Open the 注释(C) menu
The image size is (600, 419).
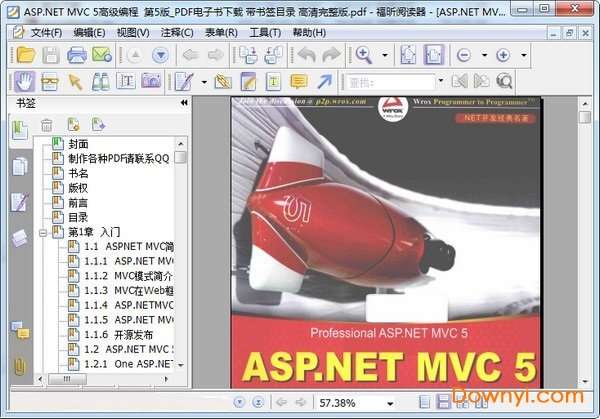point(177,33)
